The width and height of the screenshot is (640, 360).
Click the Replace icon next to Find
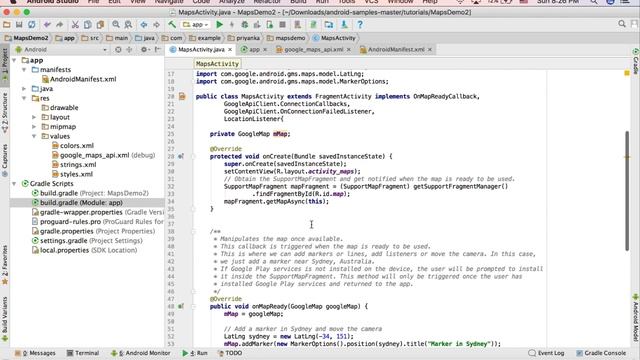tap(128, 25)
